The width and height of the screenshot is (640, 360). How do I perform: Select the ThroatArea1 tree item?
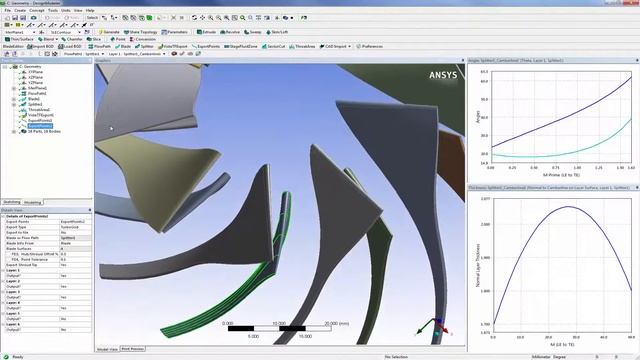(39, 110)
